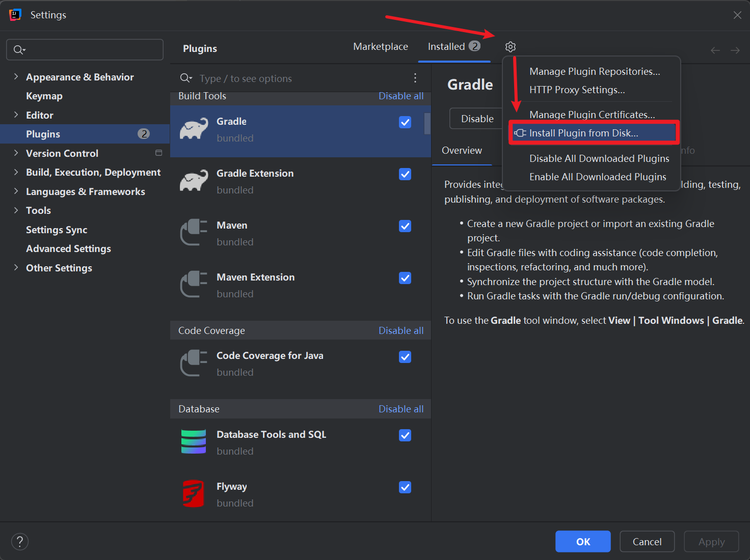Open the plugins gear settings icon
This screenshot has height=560, width=750.
point(511,47)
